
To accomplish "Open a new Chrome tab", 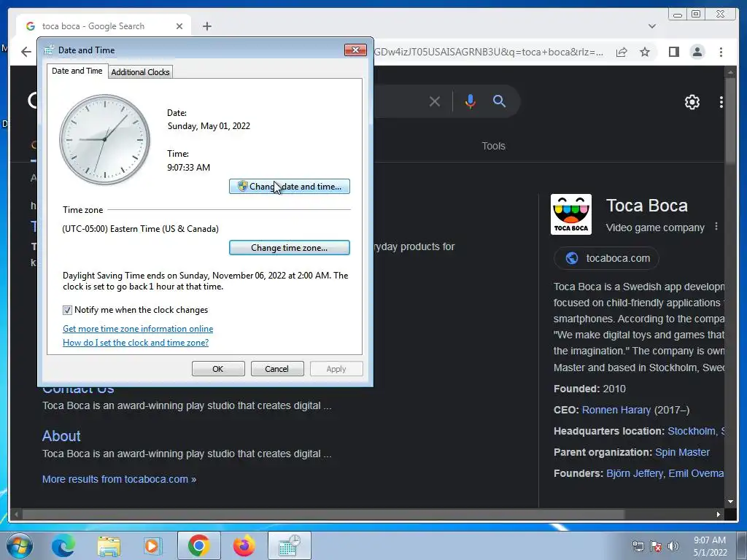I will pyautogui.click(x=206, y=26).
